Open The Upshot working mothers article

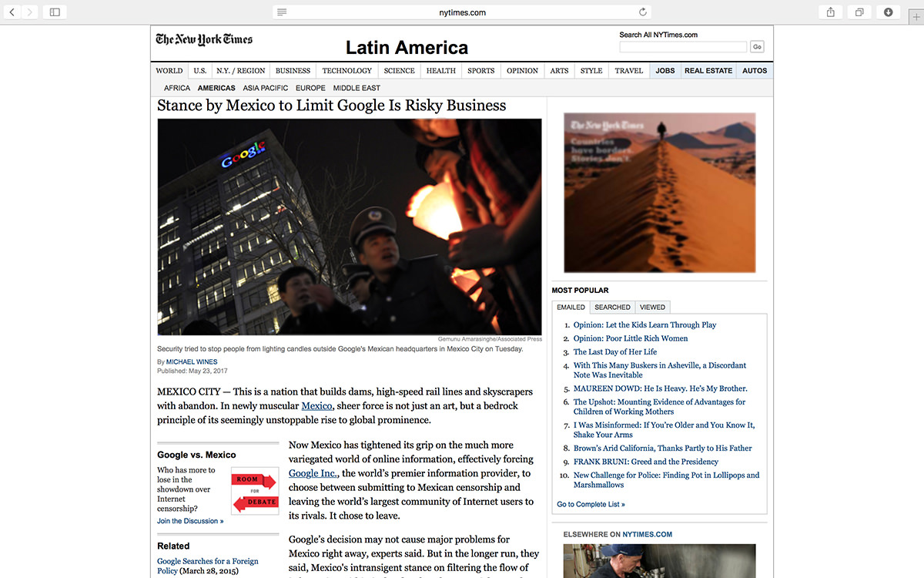pyautogui.click(x=659, y=407)
